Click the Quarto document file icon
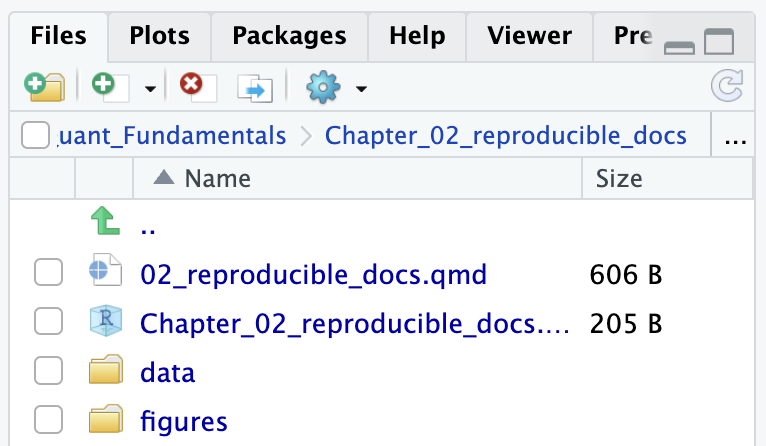 106,270
